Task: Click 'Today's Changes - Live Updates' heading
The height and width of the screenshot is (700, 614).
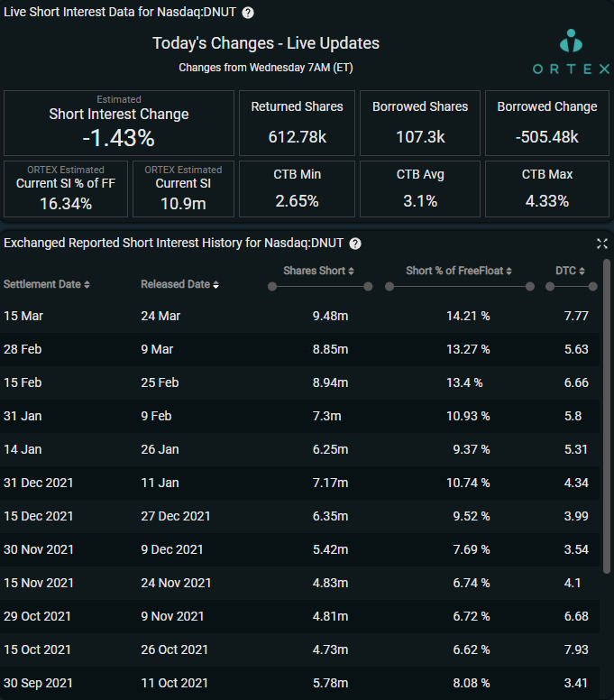Action: pyautogui.click(x=266, y=43)
